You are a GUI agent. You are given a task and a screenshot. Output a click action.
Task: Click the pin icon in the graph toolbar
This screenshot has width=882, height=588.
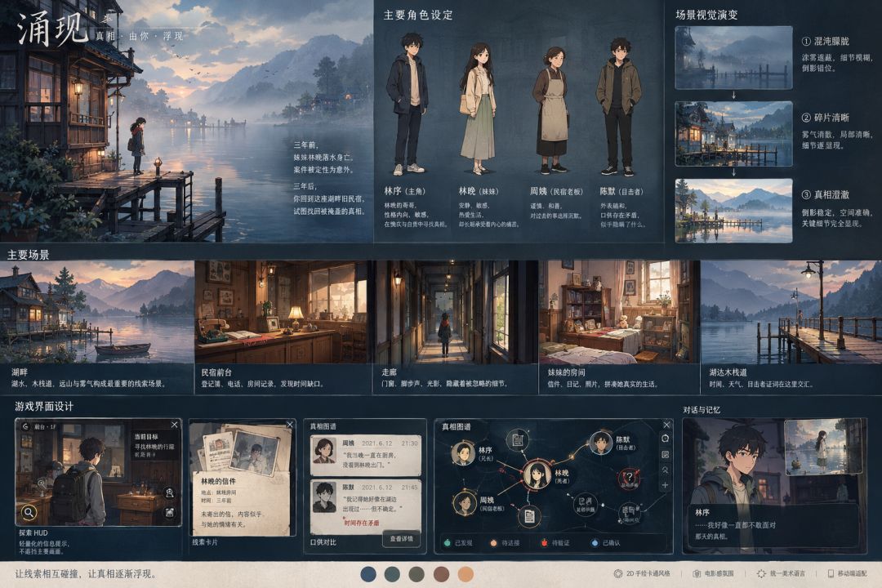pyautogui.click(x=665, y=470)
